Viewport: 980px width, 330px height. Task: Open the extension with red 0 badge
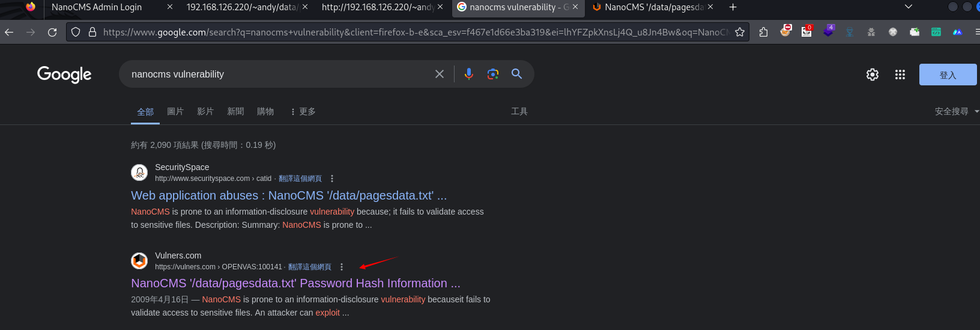[x=806, y=31]
